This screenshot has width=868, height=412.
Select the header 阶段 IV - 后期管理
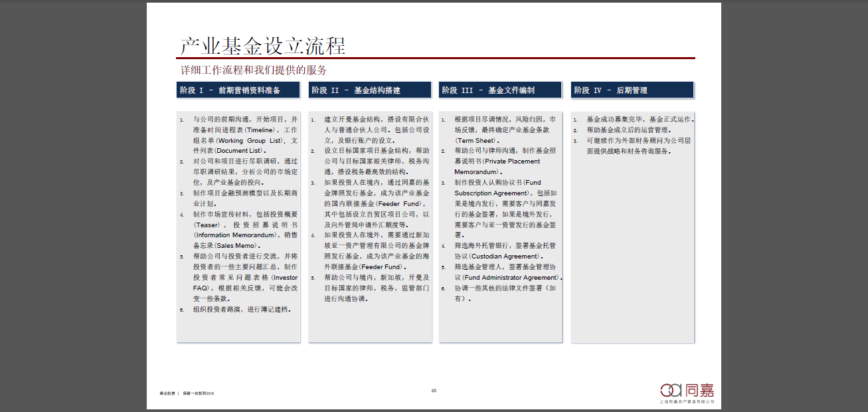coord(632,90)
